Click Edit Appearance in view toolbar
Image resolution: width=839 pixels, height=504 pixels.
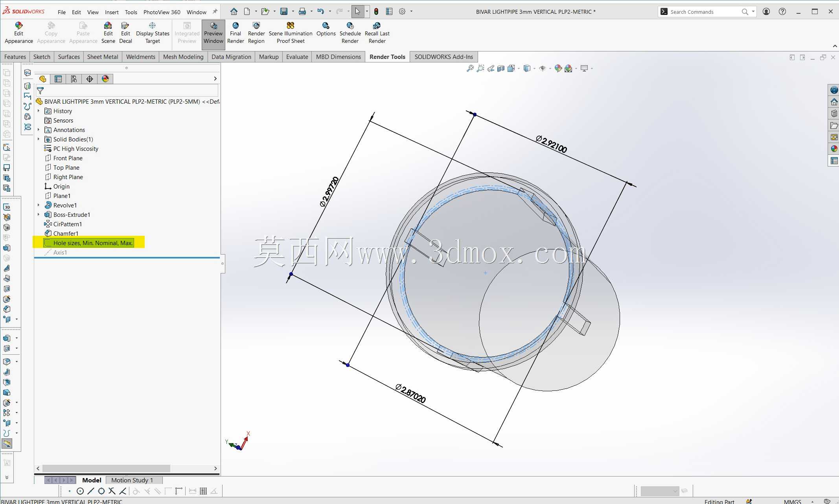pyautogui.click(x=558, y=68)
